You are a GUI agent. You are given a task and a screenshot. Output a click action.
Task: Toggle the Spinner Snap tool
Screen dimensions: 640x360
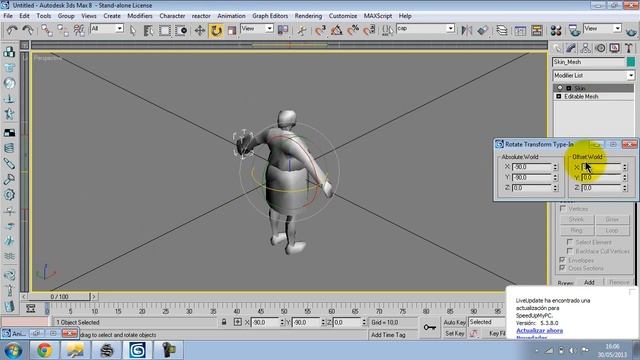369,30
